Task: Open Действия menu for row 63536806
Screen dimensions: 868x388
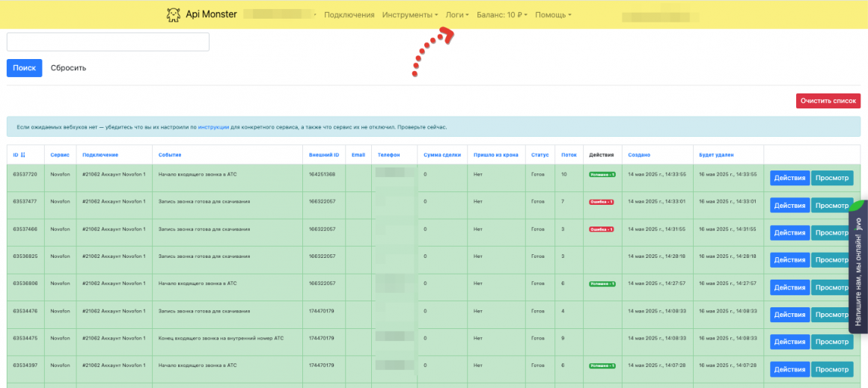Action: [789, 287]
